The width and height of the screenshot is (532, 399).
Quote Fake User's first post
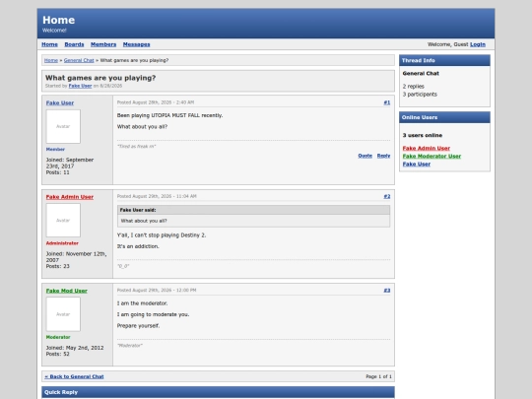pyautogui.click(x=366, y=156)
